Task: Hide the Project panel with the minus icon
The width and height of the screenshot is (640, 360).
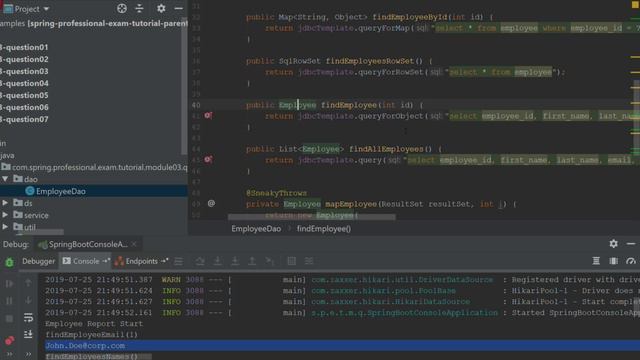Action: [x=178, y=8]
